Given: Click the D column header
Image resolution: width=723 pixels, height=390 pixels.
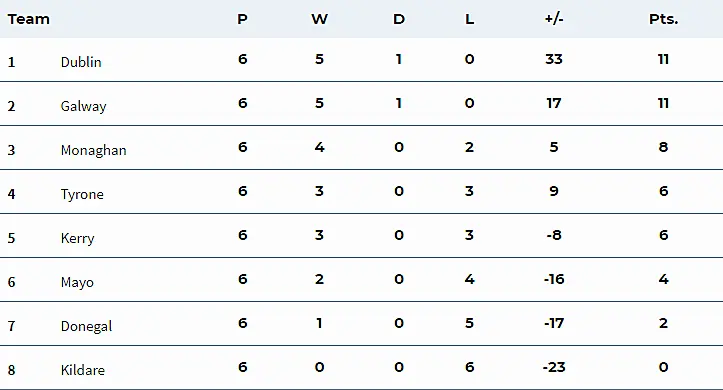Looking at the screenshot, I should point(399,19).
